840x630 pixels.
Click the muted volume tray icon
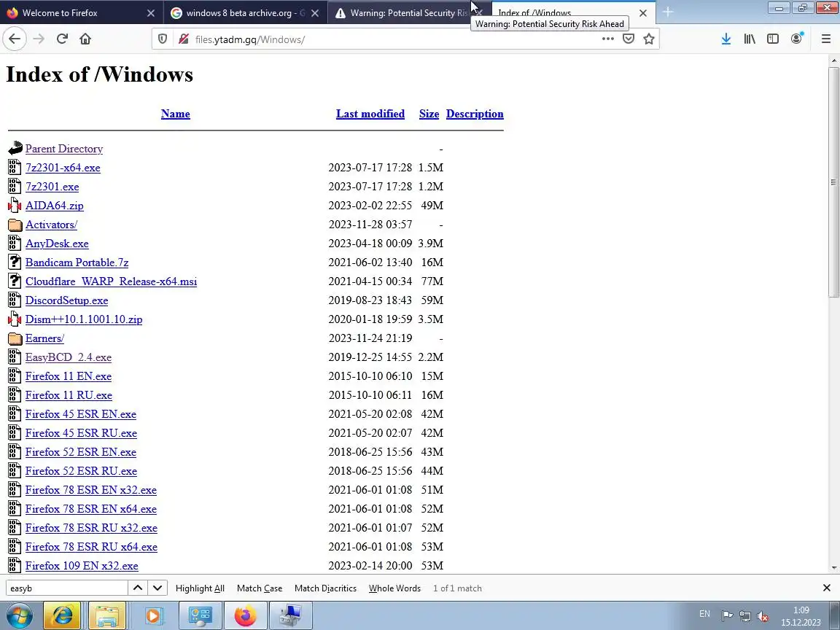(763, 616)
